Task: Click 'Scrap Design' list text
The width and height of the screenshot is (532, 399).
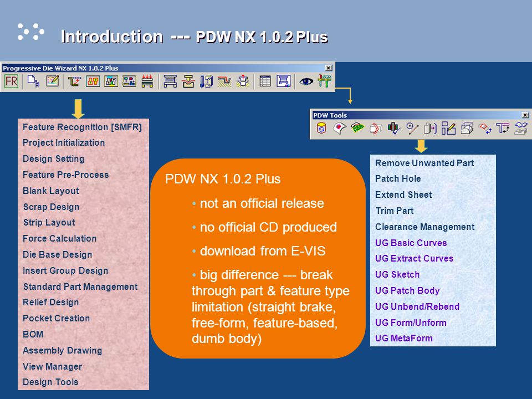Action: pos(51,207)
